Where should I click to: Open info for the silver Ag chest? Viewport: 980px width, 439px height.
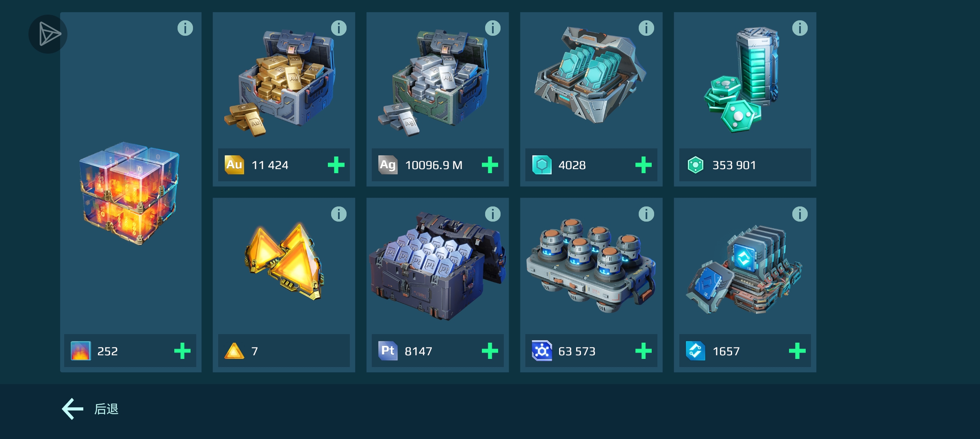492,28
